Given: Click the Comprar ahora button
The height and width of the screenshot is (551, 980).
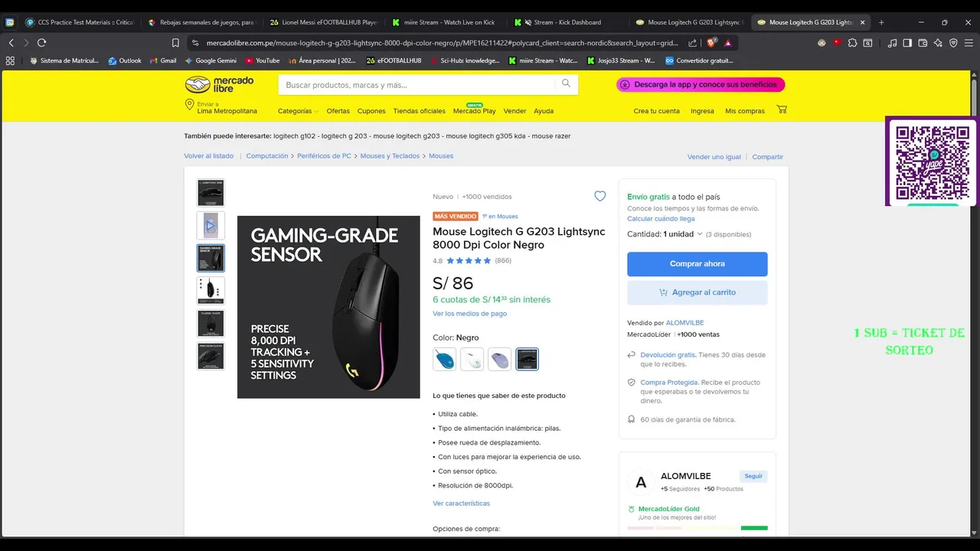Looking at the screenshot, I should click(697, 264).
